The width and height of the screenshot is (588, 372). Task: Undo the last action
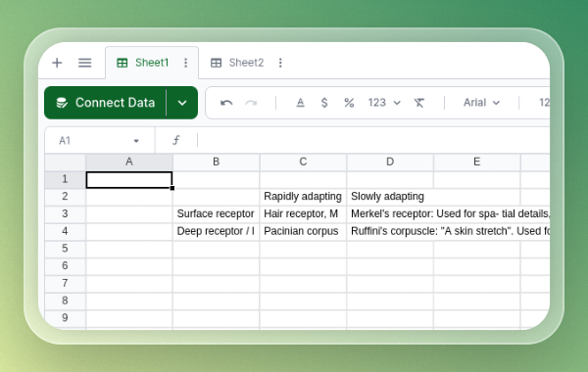click(226, 103)
